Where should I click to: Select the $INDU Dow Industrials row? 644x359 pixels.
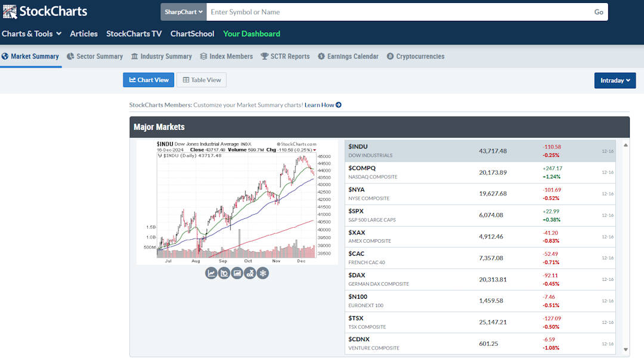[x=480, y=151]
